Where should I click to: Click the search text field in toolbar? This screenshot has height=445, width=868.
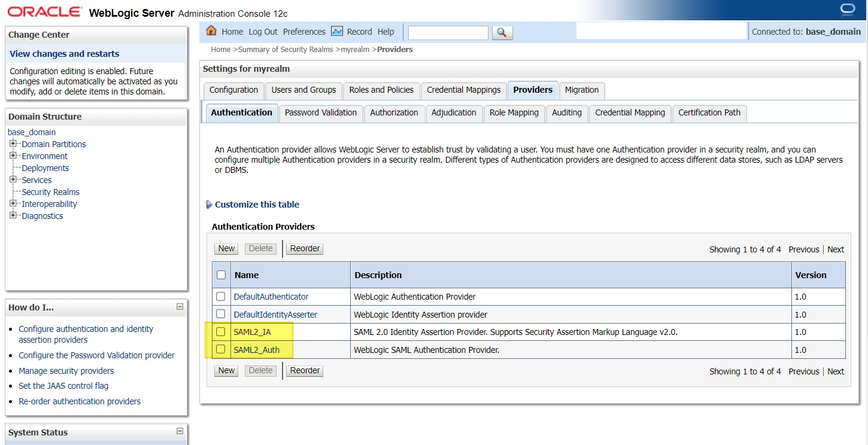[x=448, y=32]
